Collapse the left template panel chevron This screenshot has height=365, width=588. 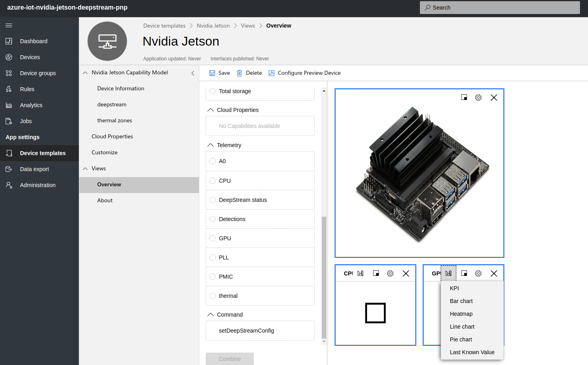[x=193, y=73]
